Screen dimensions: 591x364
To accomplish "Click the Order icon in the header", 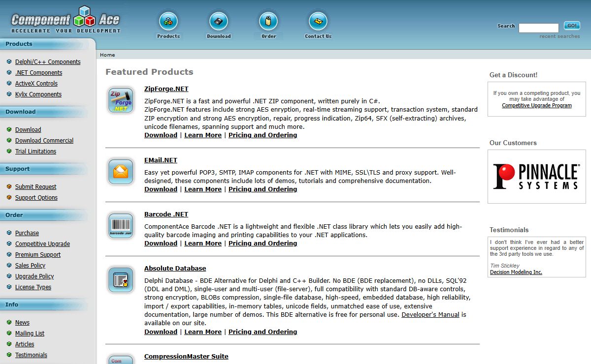I will click(x=269, y=22).
